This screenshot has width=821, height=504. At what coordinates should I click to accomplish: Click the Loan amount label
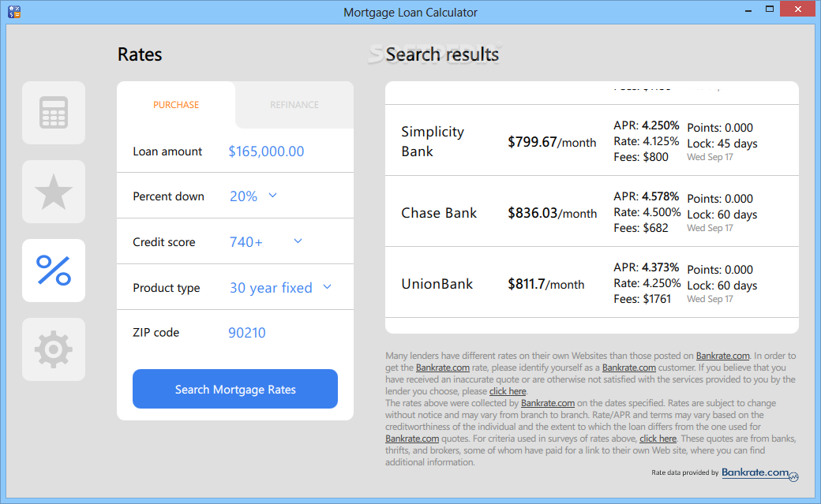[167, 151]
